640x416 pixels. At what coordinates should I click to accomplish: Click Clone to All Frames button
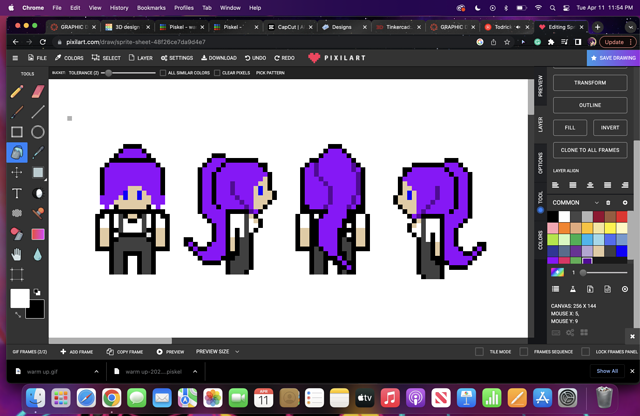[x=590, y=150]
